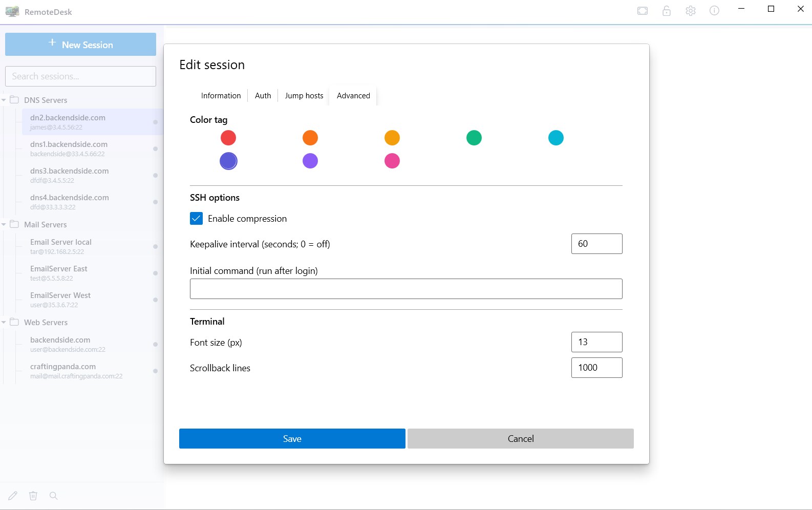The height and width of the screenshot is (510, 812).
Task: Select the dark orange color tag
Action: click(x=310, y=138)
